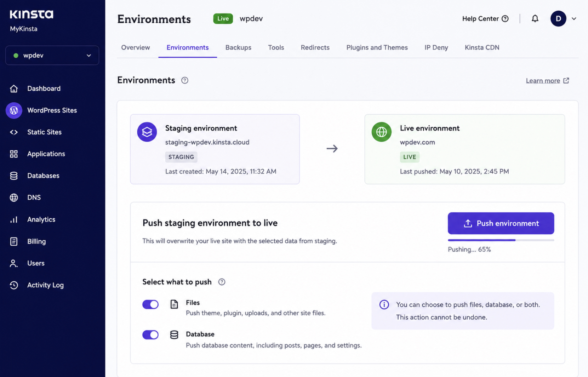Click the Last pushed date text
The width and height of the screenshot is (588, 377).
455,171
